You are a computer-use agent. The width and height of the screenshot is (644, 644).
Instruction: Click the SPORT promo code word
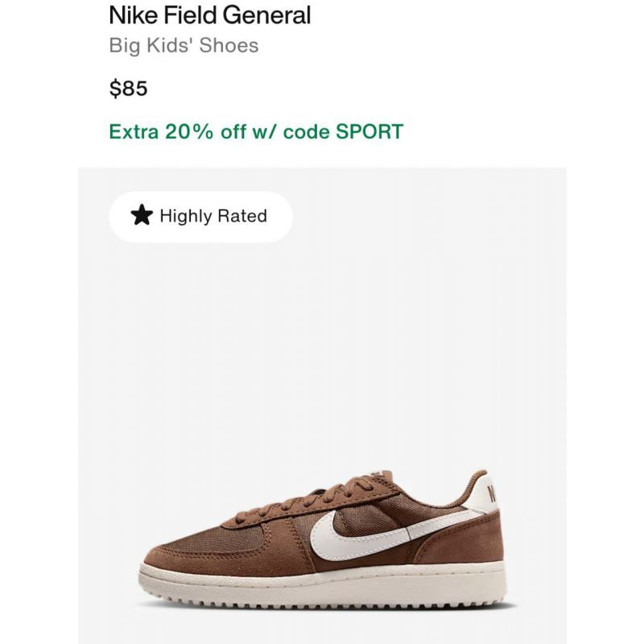[x=369, y=132]
